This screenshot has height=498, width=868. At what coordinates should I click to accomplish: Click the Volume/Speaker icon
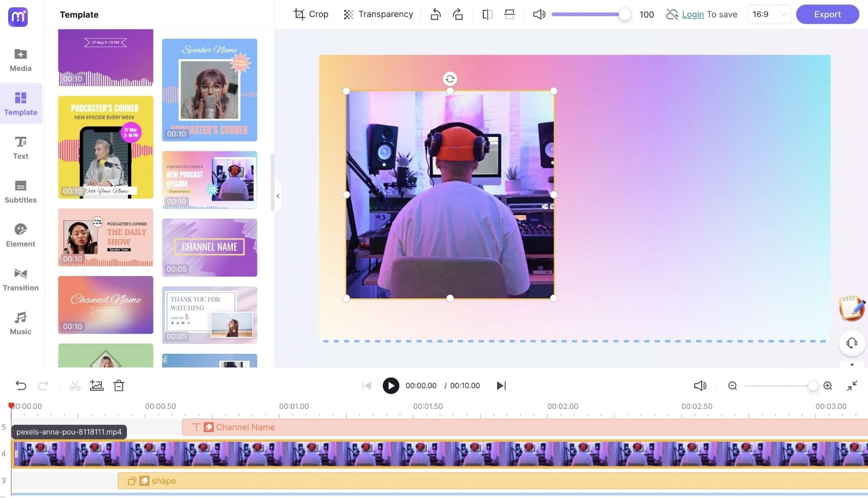540,14
